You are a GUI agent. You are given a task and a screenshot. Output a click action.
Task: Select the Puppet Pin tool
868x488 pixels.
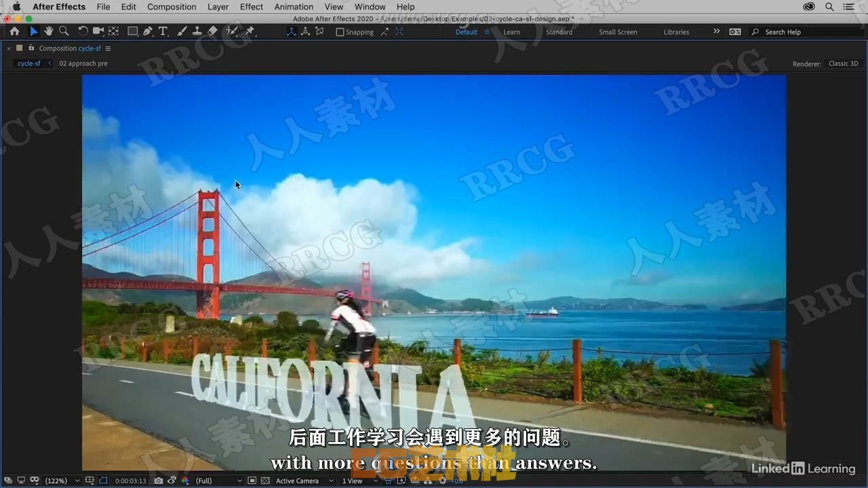tap(250, 31)
